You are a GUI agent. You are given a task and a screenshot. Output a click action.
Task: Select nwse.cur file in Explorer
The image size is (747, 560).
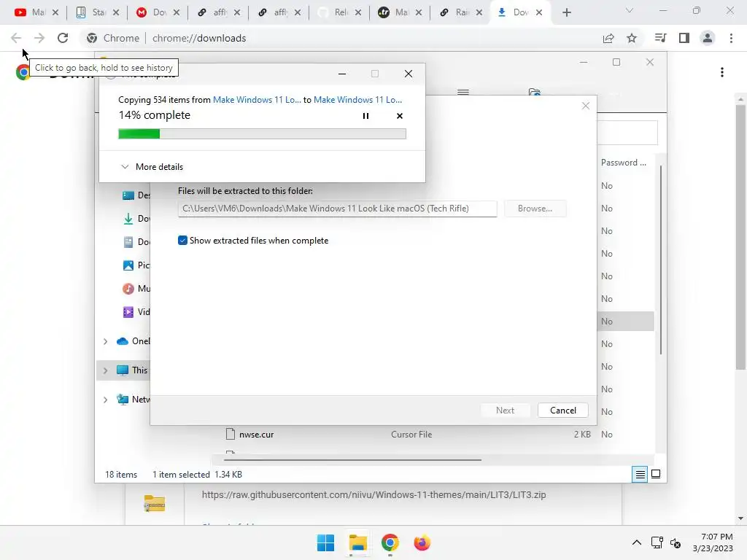[x=256, y=435]
